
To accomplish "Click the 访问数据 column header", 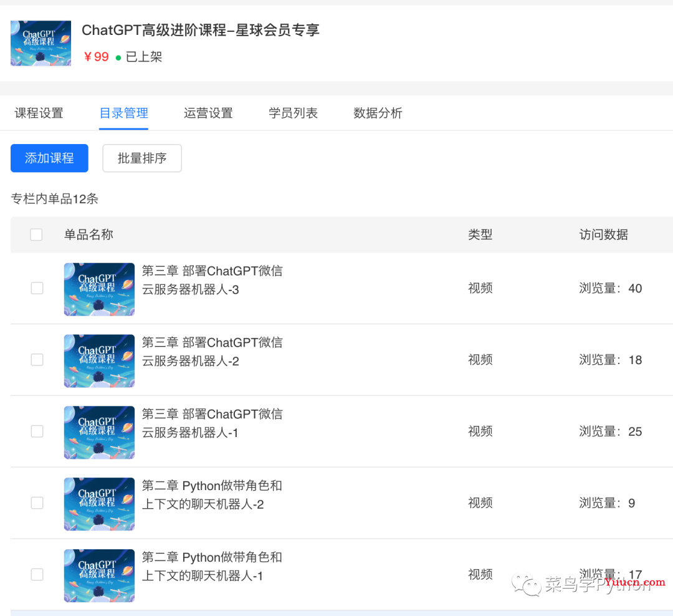I will click(x=603, y=234).
